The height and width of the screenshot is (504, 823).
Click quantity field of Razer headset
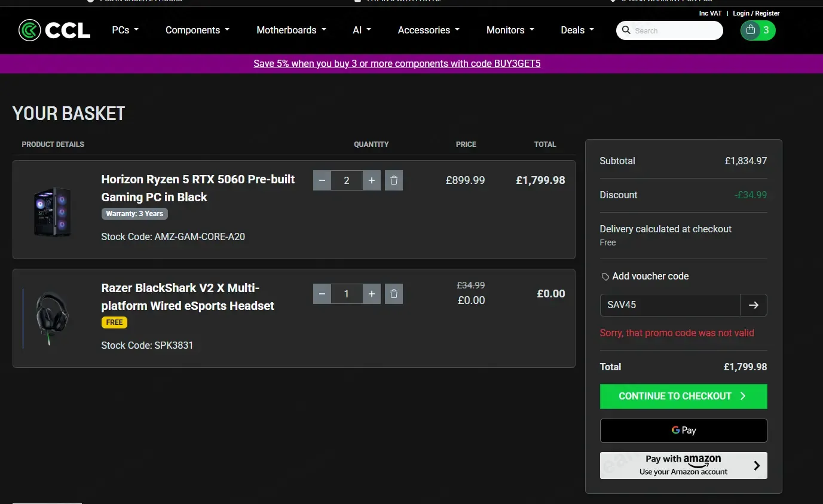tap(347, 294)
